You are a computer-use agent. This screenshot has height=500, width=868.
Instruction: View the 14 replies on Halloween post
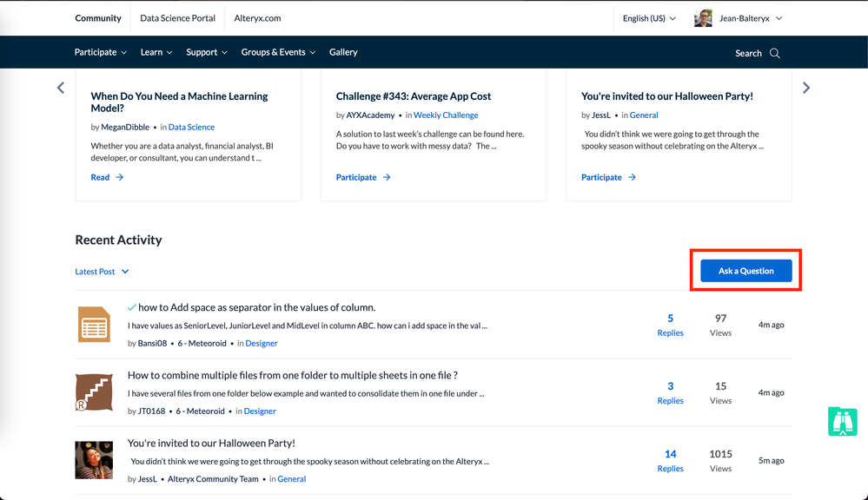tap(670, 460)
